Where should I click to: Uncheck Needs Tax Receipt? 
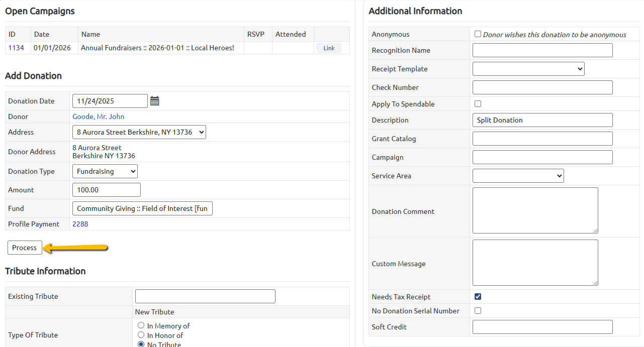point(478,296)
